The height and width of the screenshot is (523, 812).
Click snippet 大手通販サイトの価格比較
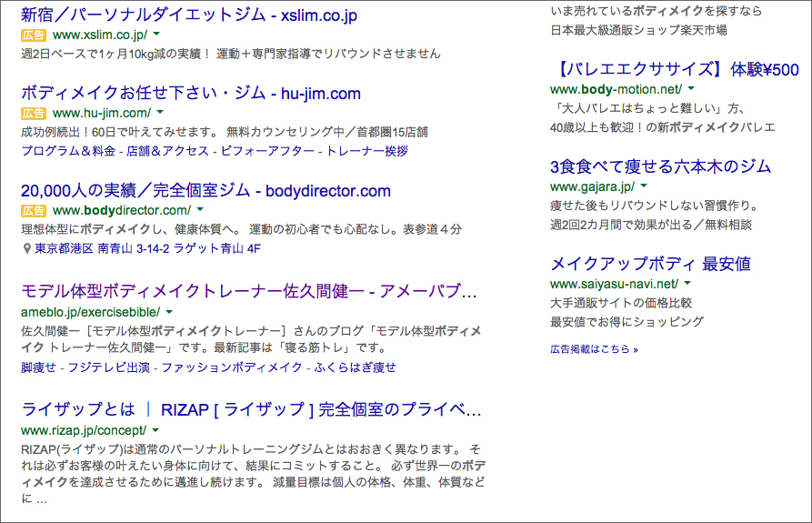[x=621, y=303]
